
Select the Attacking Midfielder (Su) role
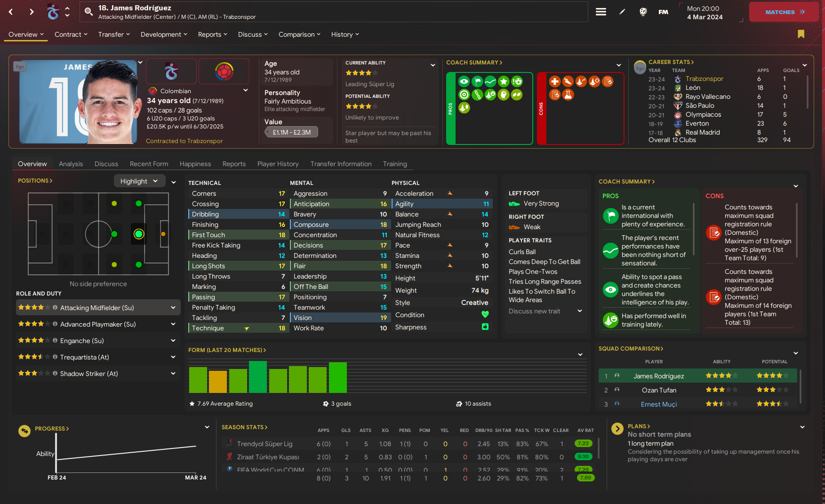98,308
